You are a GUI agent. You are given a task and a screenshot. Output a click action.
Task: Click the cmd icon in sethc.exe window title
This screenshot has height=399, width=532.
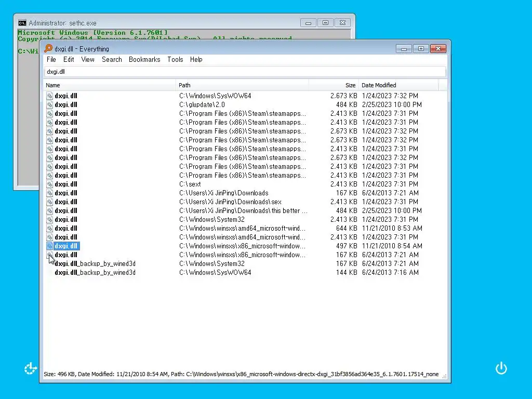22,23
